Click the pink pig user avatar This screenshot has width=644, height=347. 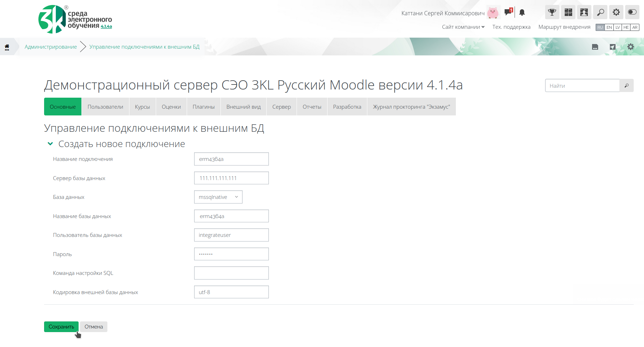(x=493, y=13)
